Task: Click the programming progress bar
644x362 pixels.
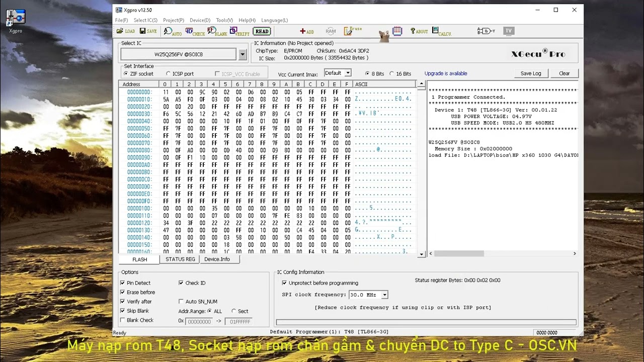Action: coord(426,322)
